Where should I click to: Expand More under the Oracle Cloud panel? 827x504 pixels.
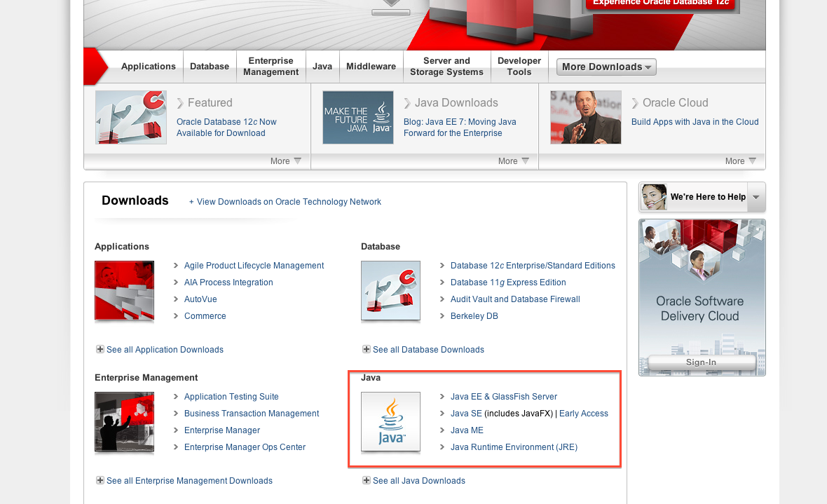tap(741, 161)
